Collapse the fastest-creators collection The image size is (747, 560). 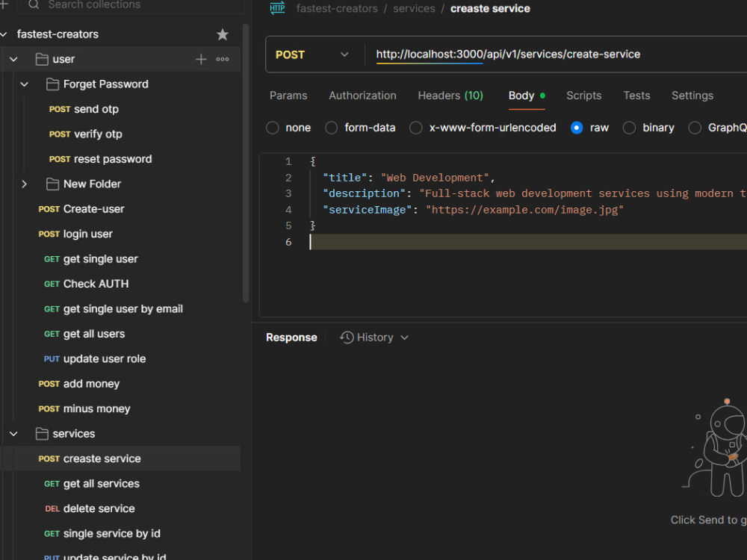[4, 34]
